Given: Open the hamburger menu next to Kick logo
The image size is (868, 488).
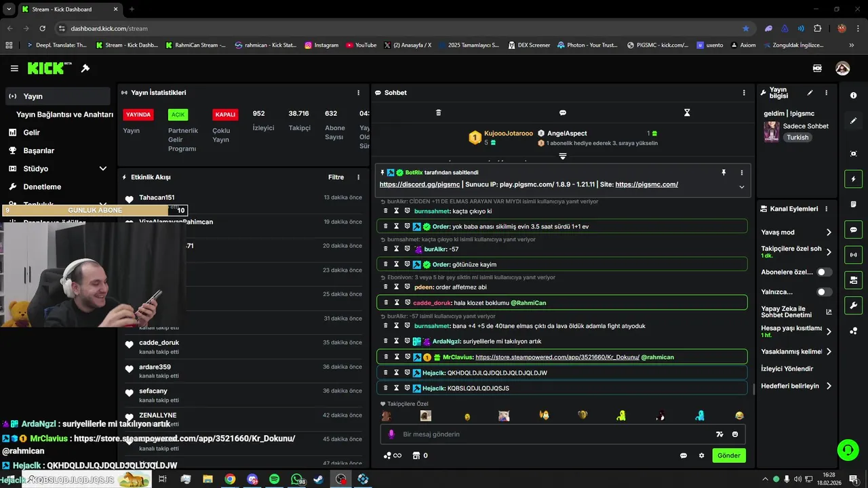Looking at the screenshot, I should point(14,68).
